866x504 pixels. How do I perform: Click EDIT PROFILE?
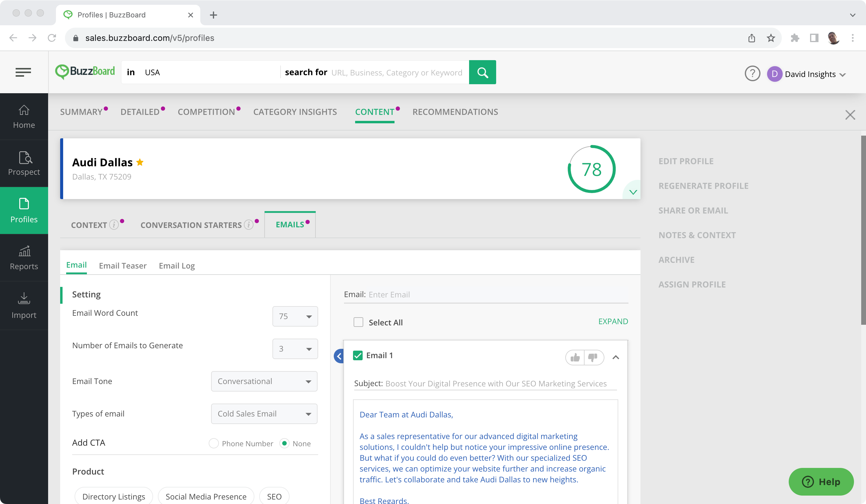pyautogui.click(x=686, y=161)
